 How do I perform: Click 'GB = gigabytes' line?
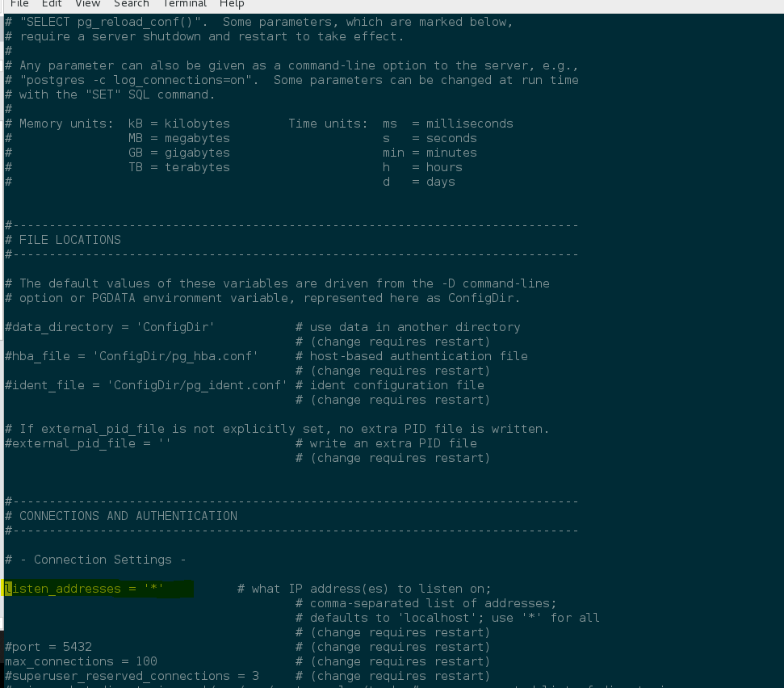179,153
